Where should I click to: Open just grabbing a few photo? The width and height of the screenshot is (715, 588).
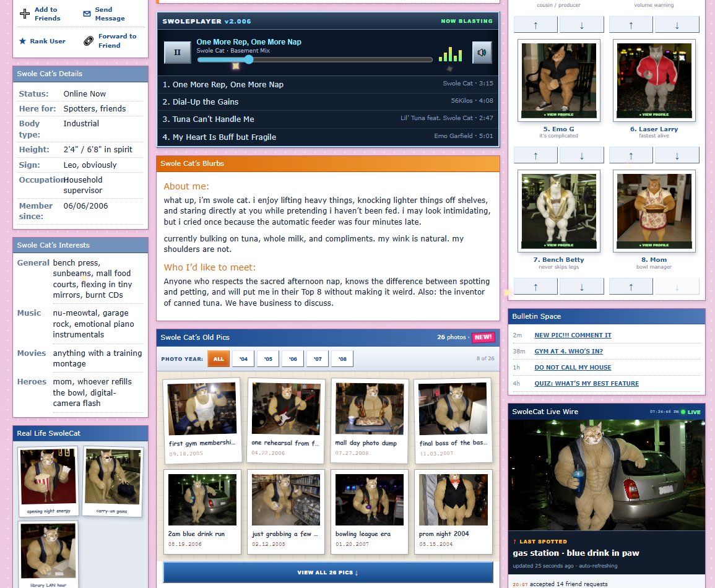[x=286, y=499]
